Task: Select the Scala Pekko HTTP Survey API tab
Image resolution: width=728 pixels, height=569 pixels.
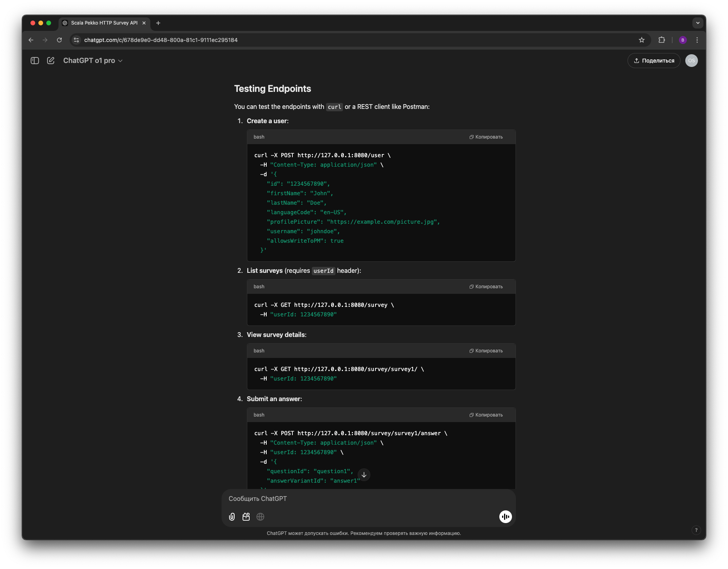Action: tap(104, 23)
